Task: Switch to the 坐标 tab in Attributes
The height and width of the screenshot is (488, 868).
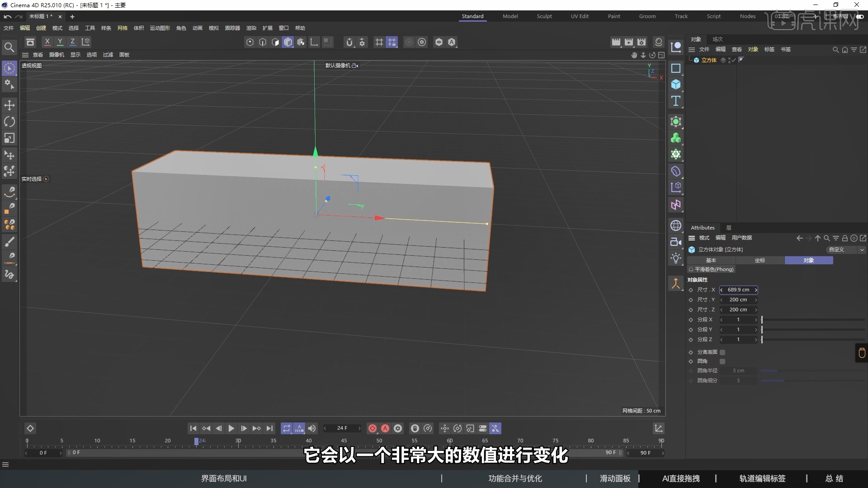Action: [x=760, y=260]
